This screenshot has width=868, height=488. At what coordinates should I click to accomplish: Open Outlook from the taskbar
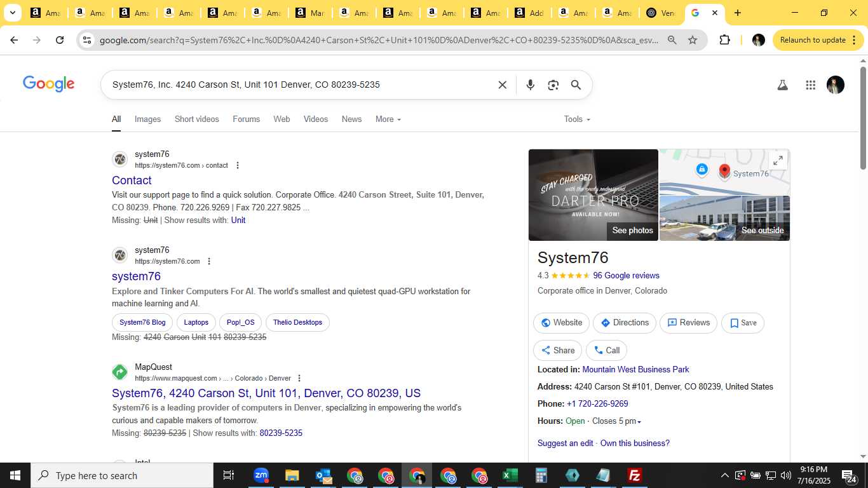[x=323, y=475]
